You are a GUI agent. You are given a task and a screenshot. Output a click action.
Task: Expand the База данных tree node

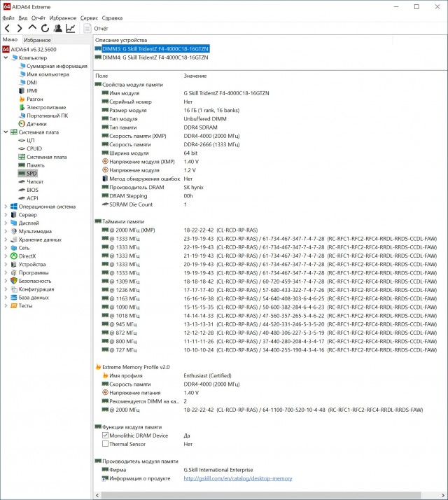coord(6,298)
